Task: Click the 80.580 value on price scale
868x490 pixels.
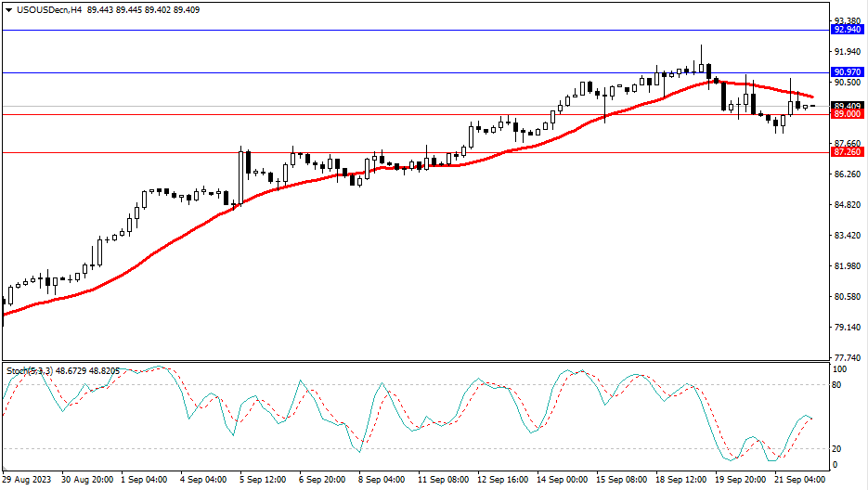Action: (847, 297)
